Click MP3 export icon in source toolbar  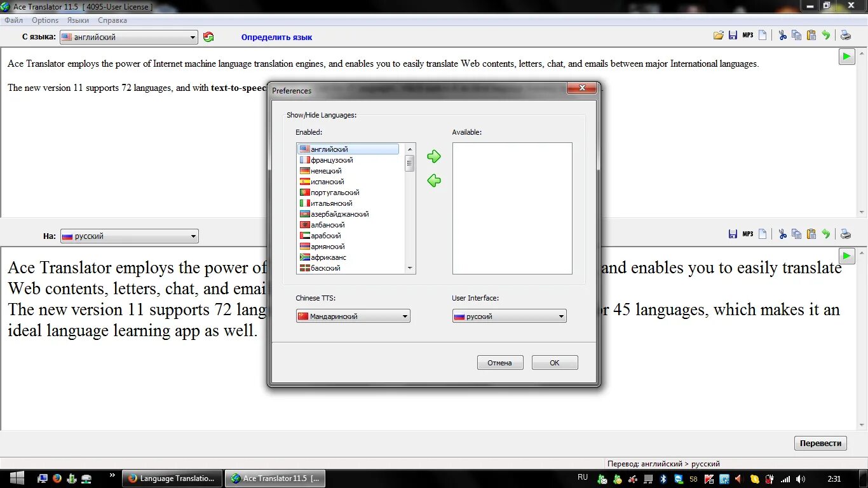tap(748, 36)
